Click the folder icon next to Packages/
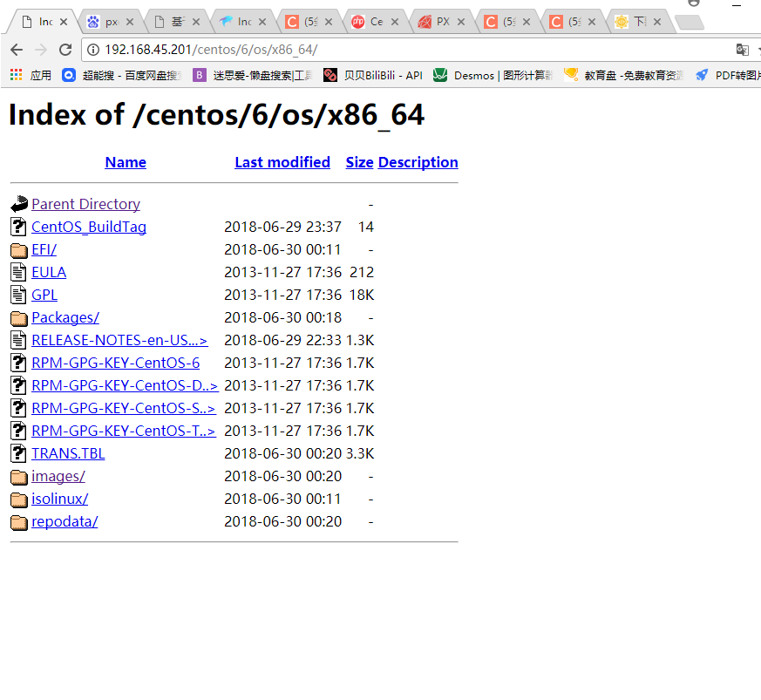This screenshot has height=700, width=761. tap(19, 318)
